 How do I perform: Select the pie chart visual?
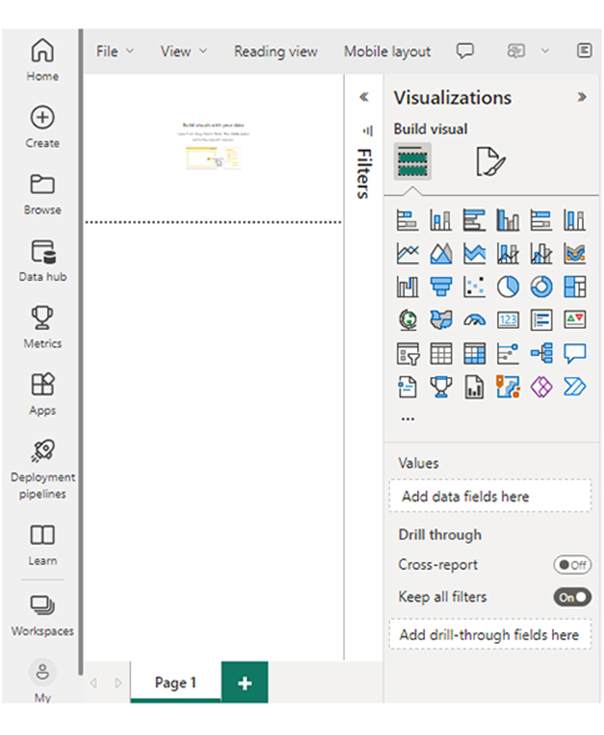click(508, 286)
